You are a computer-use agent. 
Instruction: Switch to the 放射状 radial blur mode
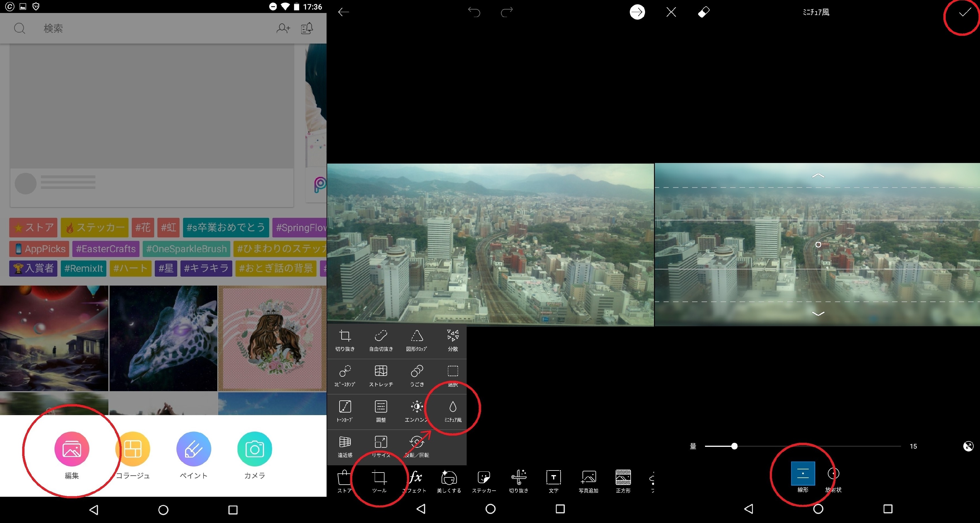[833, 474]
